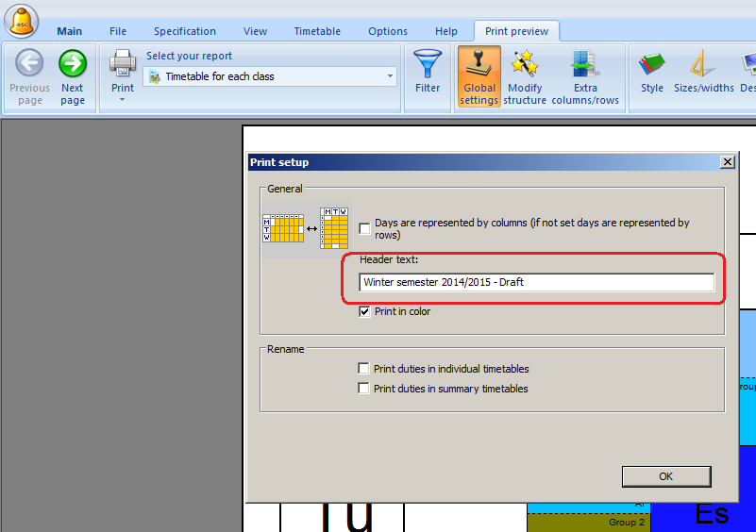756x532 pixels.
Task: Open the Specification ribbon tab
Action: (185, 31)
